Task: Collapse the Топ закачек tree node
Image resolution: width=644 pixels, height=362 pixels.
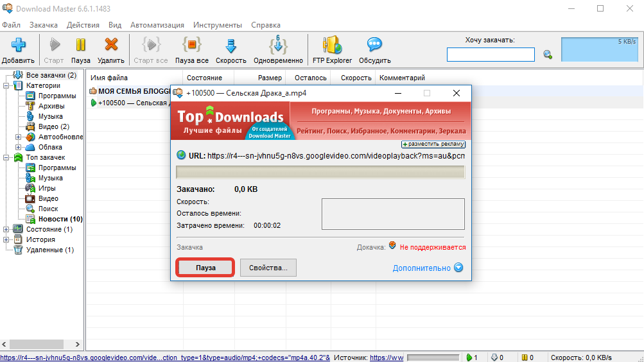Action: click(x=6, y=157)
